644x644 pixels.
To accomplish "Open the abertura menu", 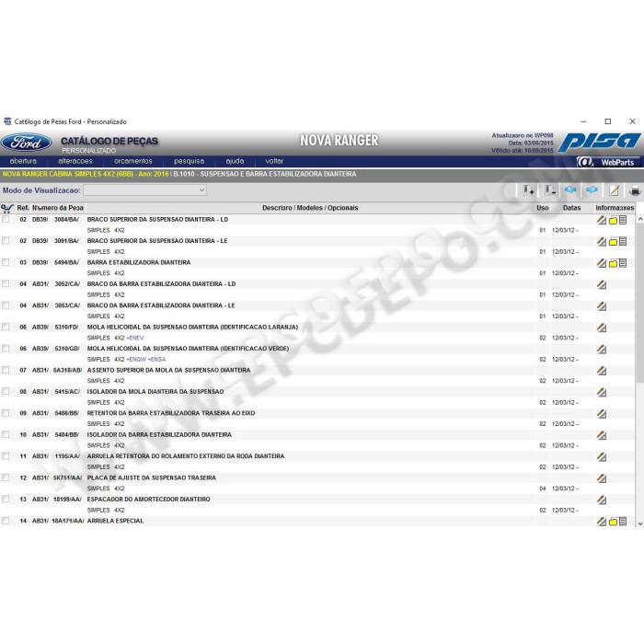I will coord(23,161).
